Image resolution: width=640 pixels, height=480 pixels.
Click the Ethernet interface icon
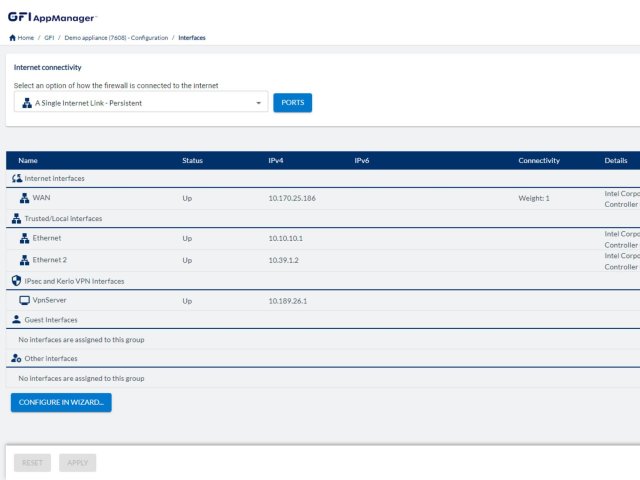click(x=24, y=238)
